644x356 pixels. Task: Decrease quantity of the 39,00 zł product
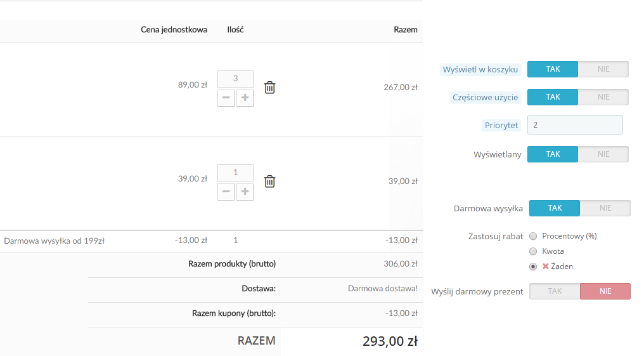tap(226, 192)
